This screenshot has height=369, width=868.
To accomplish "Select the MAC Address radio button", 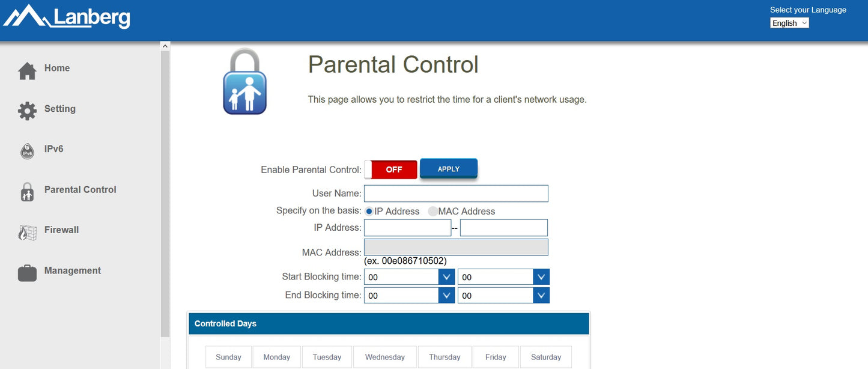I will coord(432,212).
